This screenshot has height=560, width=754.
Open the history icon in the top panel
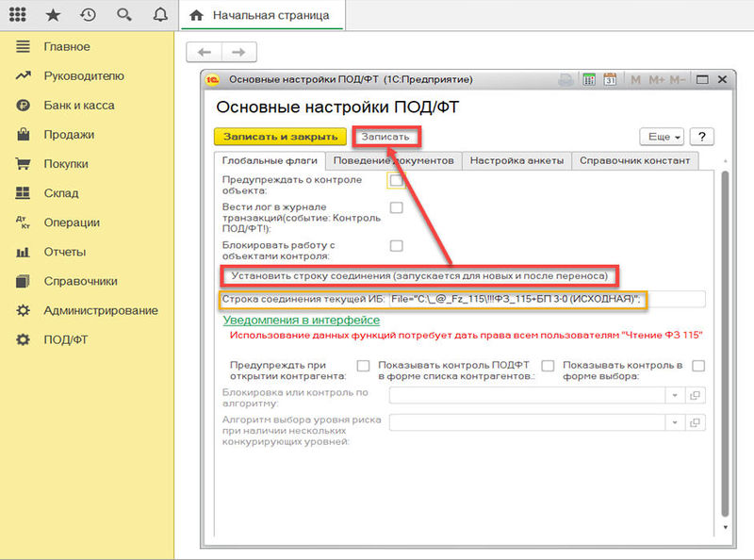click(88, 15)
